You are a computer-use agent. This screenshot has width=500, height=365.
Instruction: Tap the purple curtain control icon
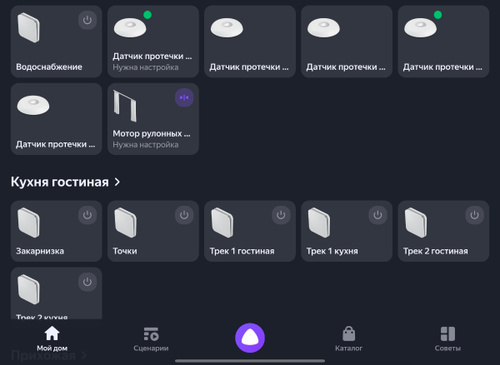[184, 98]
